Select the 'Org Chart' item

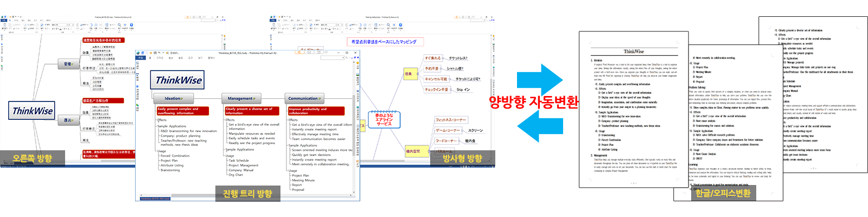click(236, 175)
